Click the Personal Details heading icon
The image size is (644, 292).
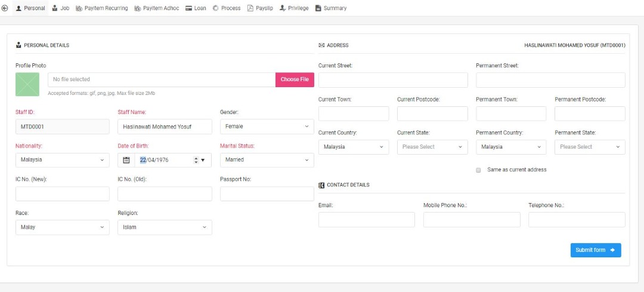(x=18, y=45)
